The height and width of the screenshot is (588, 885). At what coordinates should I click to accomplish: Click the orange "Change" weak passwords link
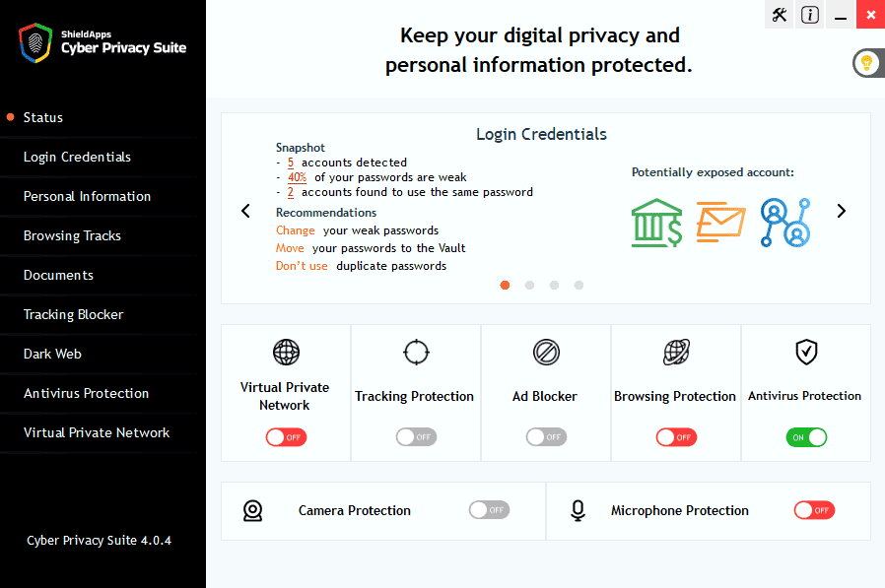click(297, 230)
